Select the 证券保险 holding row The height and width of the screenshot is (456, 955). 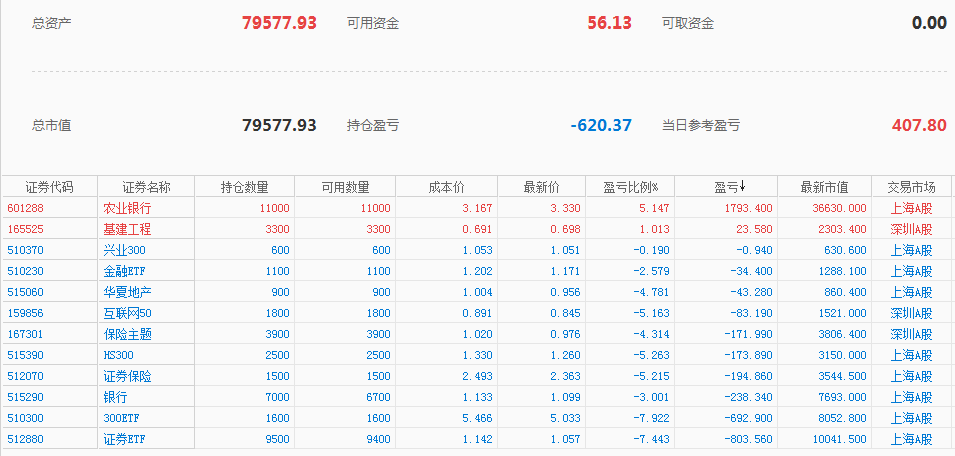(x=476, y=376)
